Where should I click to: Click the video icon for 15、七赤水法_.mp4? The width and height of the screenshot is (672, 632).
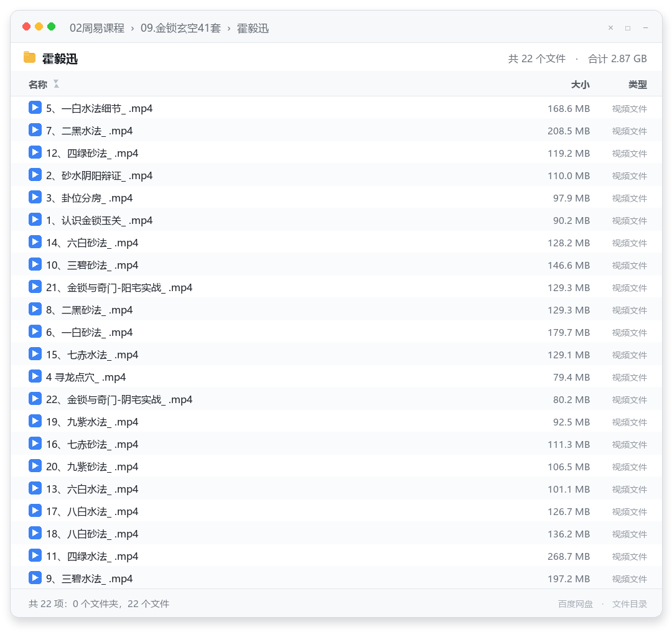pyautogui.click(x=35, y=354)
